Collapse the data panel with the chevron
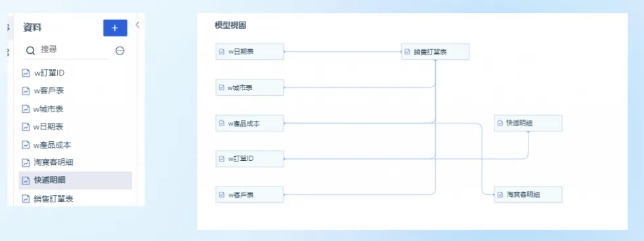 point(138,25)
